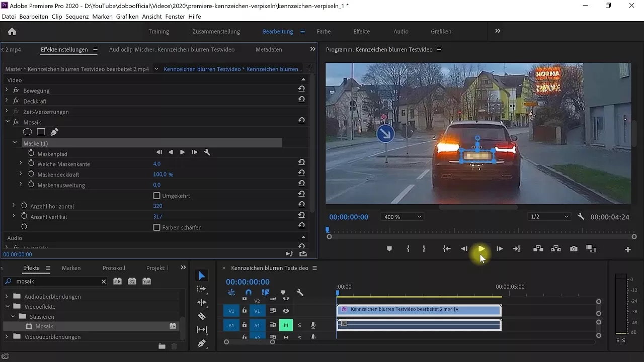Open the 1/2 playback resolution dropdown
Image resolution: width=644 pixels, height=362 pixels.
pos(549,216)
